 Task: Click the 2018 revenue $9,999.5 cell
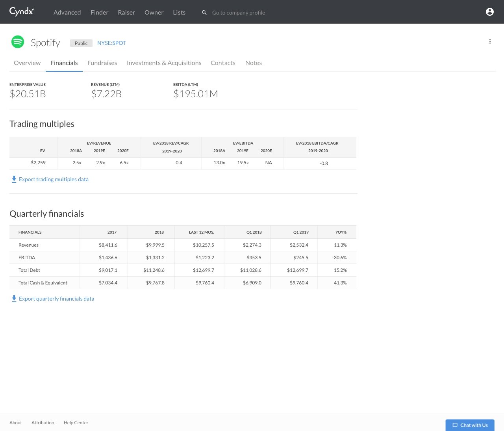point(155,245)
